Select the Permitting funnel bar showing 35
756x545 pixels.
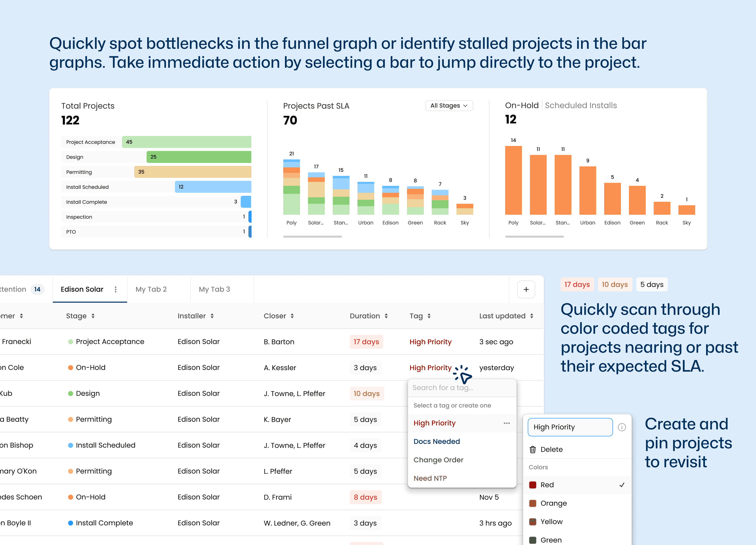point(193,172)
